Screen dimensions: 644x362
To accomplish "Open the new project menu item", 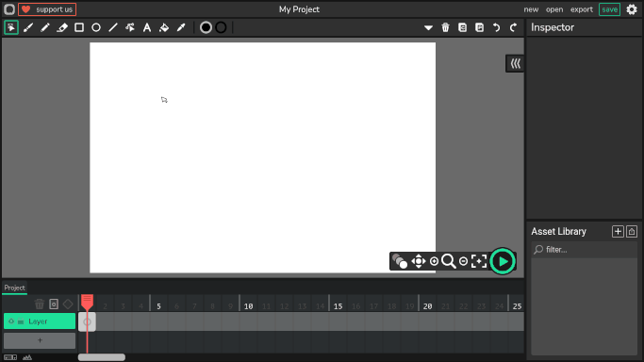I will point(531,9).
